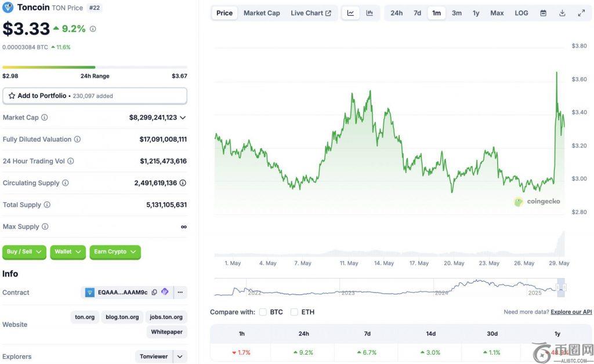594x364 pixels.
Task: Toggle the LOG scale option
Action: tap(521, 13)
